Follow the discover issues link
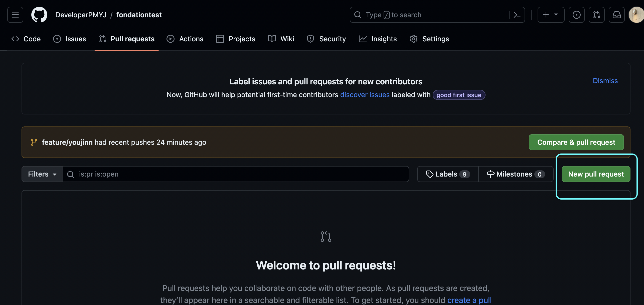Image resolution: width=644 pixels, height=305 pixels. coord(365,95)
